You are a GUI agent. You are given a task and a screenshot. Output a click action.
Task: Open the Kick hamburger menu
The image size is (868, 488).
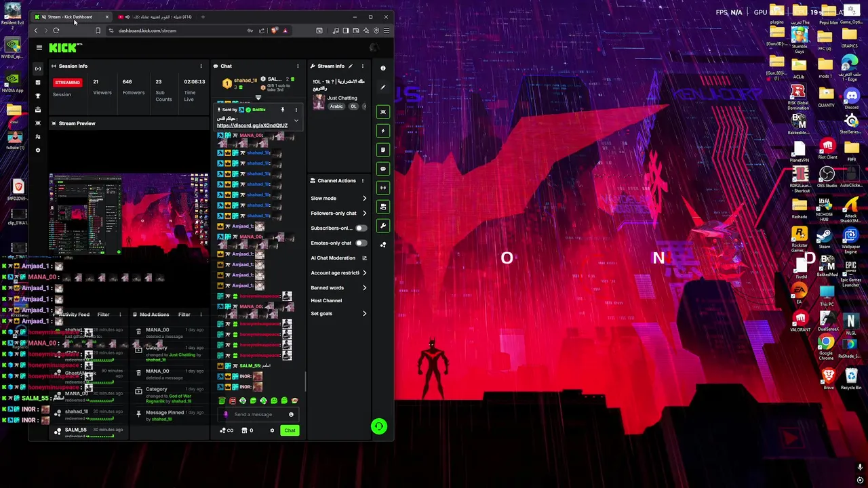point(39,47)
